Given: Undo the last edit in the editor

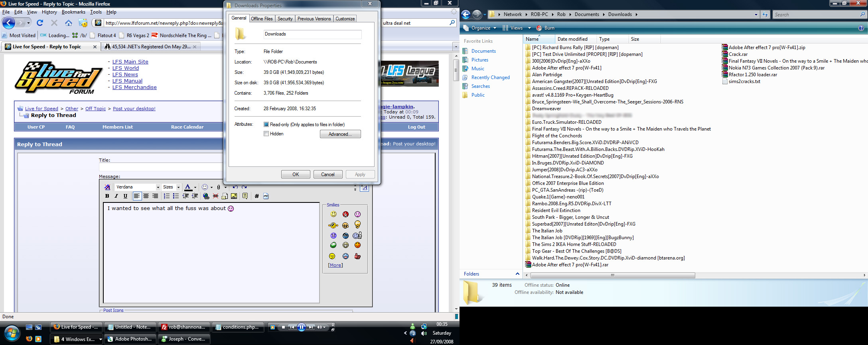Looking at the screenshot, I should (x=235, y=187).
